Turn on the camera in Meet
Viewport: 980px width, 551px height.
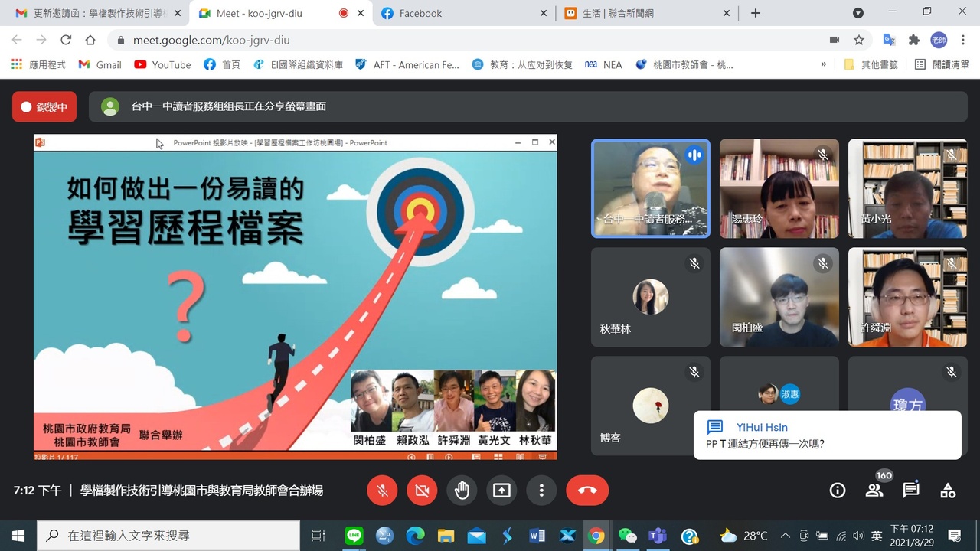[x=422, y=491]
